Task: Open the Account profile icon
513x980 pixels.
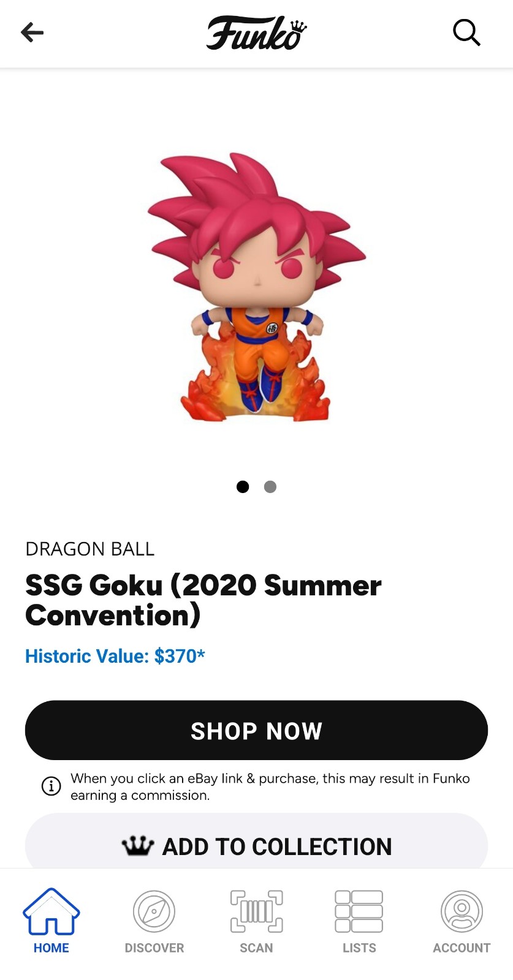Action: pyautogui.click(x=462, y=911)
